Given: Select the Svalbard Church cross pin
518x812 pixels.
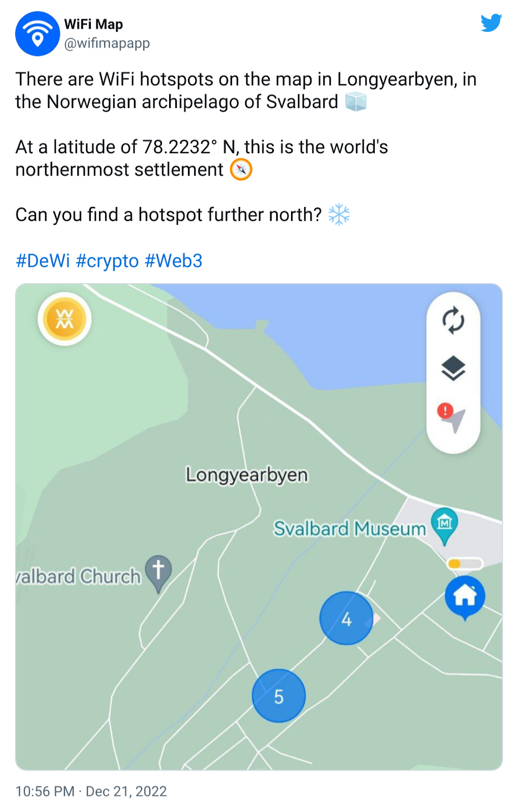Looking at the screenshot, I should pyautogui.click(x=158, y=573).
